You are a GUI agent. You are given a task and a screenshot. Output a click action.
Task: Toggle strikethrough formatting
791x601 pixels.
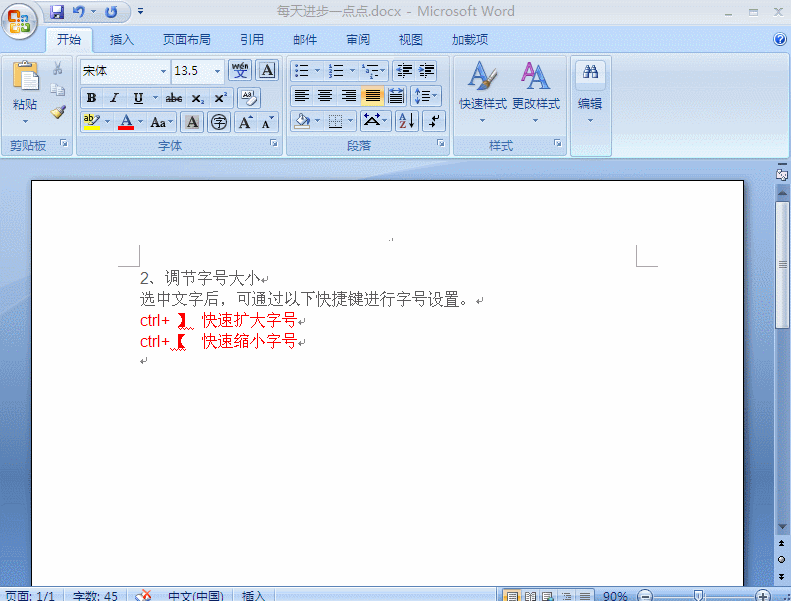tap(174, 97)
